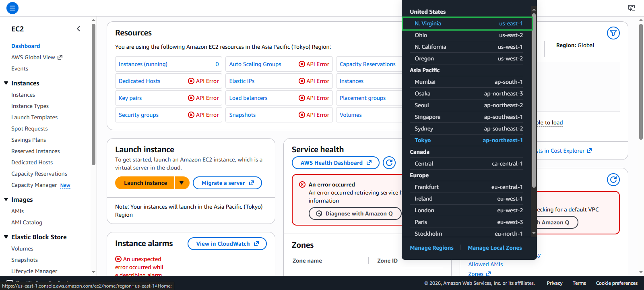Open Instance Types in sidebar

point(30,106)
